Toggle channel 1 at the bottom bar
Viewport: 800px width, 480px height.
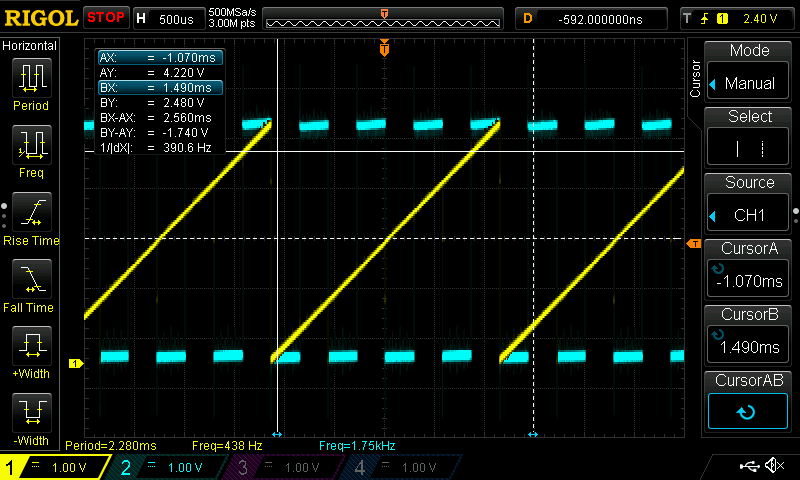tap(55, 467)
